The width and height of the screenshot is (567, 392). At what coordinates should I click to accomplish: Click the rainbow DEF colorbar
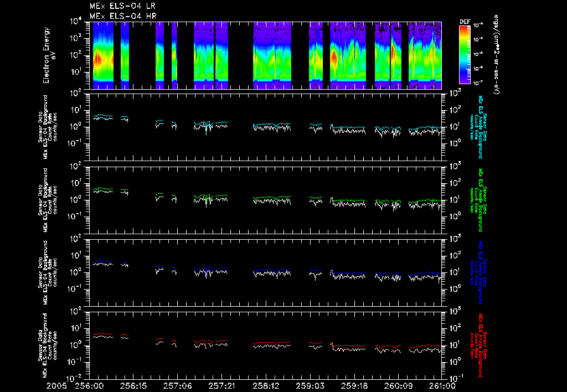(465, 55)
